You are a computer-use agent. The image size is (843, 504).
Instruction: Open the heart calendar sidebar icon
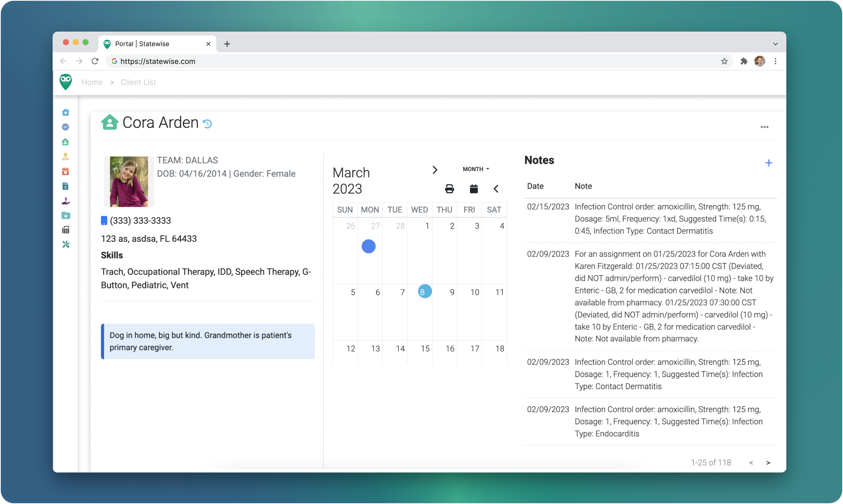point(66,172)
